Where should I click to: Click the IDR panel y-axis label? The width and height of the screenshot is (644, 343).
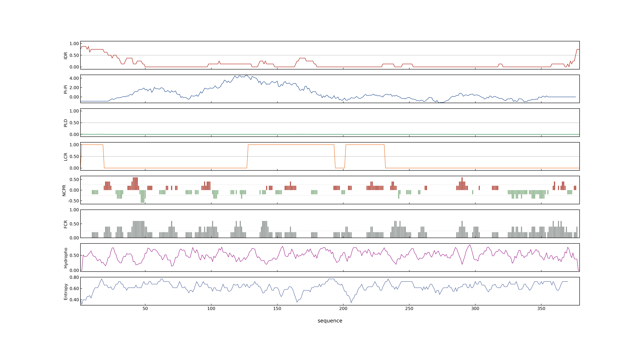click(66, 55)
